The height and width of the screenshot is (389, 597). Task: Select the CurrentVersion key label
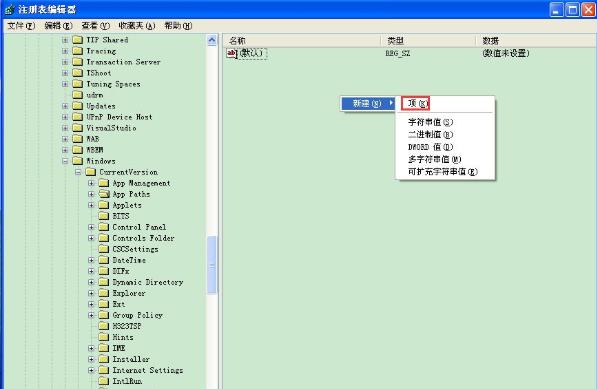click(128, 172)
